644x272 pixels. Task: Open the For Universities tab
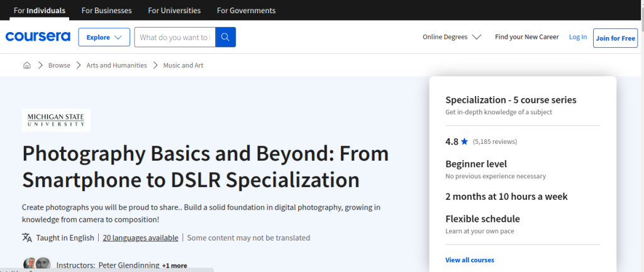174,10
